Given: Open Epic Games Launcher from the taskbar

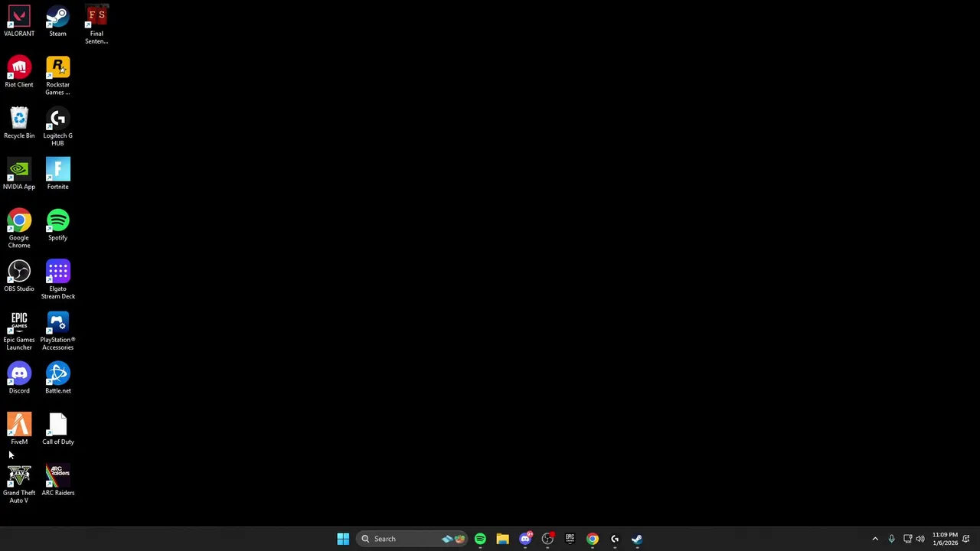Looking at the screenshot, I should [x=570, y=539].
